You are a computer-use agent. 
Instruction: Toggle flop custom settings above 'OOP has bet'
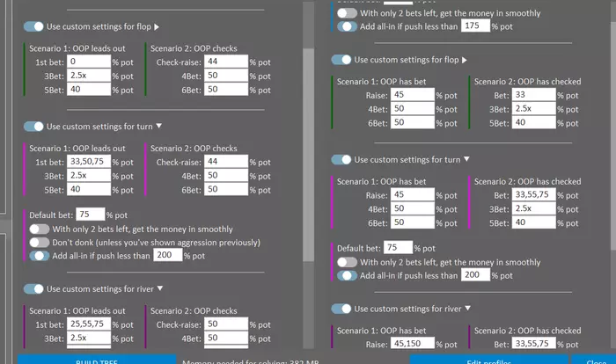pos(341,60)
